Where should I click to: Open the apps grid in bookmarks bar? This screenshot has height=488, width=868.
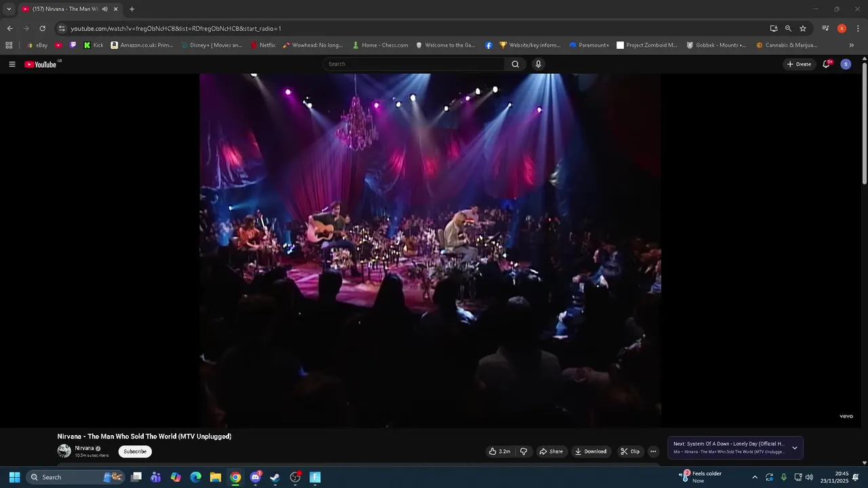click(x=9, y=45)
